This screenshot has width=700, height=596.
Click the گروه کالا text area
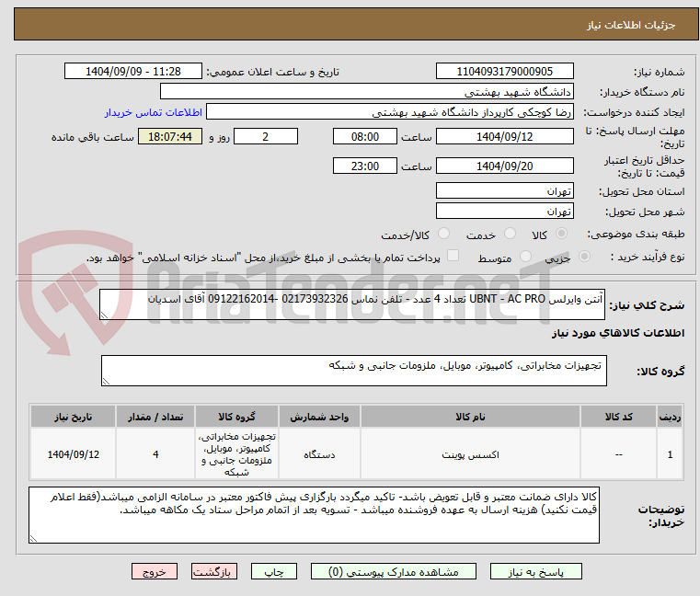[x=352, y=372]
